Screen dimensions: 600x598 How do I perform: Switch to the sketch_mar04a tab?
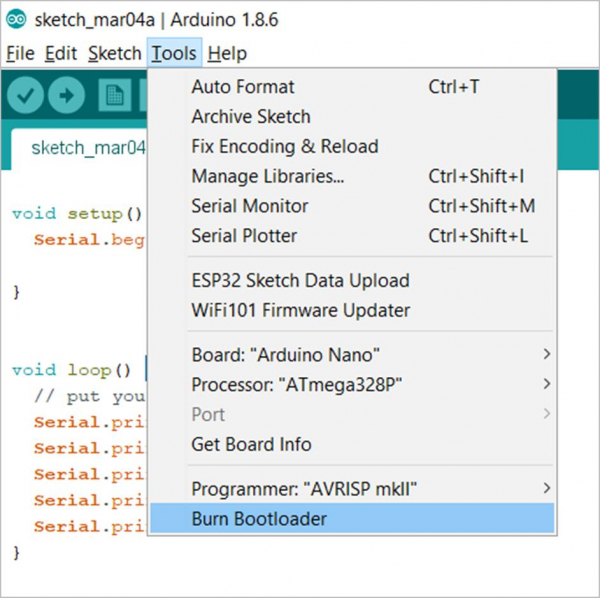88,148
